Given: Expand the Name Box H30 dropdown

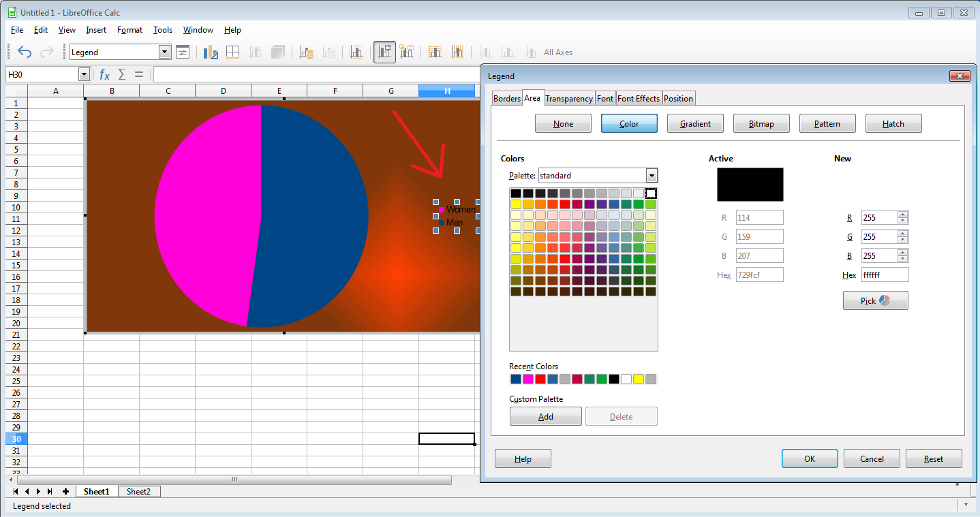Looking at the screenshot, I should click(x=85, y=74).
